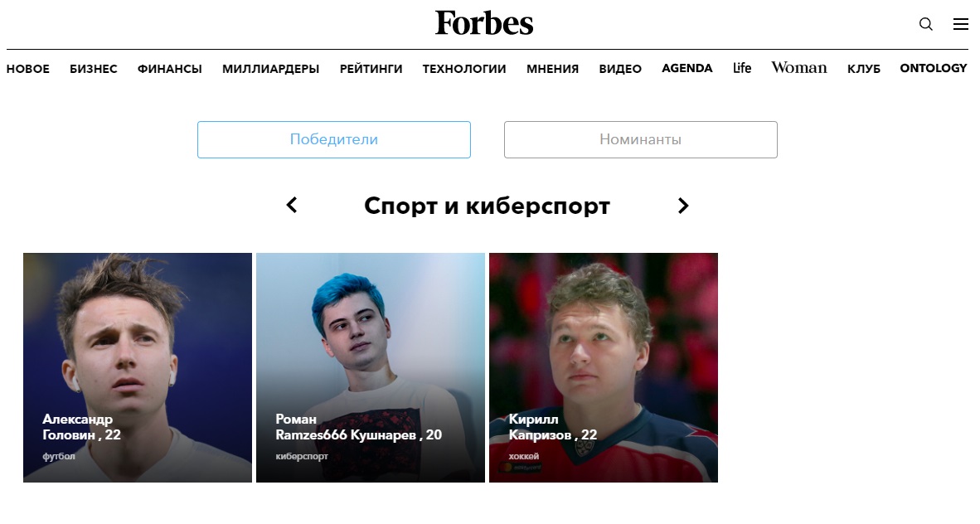Open the Роман Ramzes666 Кушнарев card

[371, 367]
